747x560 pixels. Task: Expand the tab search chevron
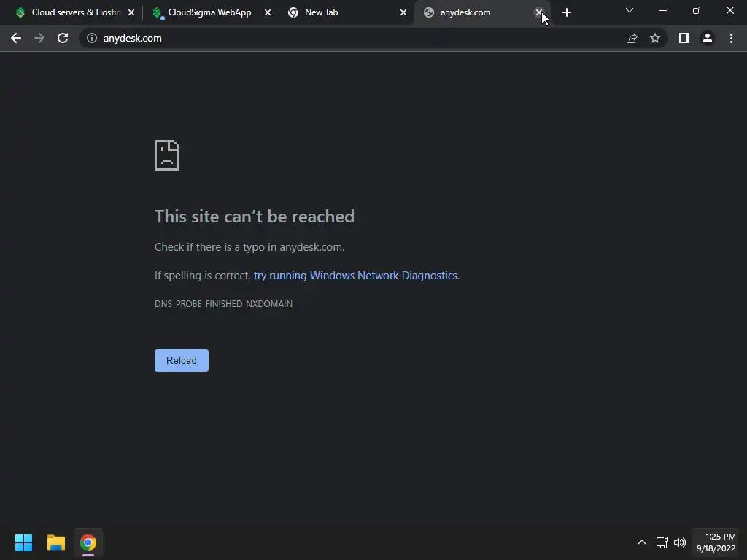630,10
